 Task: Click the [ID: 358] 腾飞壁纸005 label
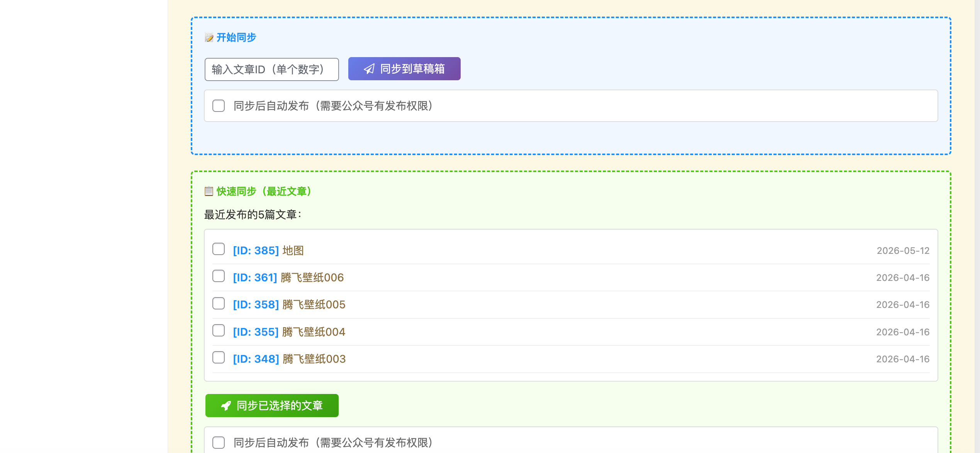pyautogui.click(x=289, y=304)
